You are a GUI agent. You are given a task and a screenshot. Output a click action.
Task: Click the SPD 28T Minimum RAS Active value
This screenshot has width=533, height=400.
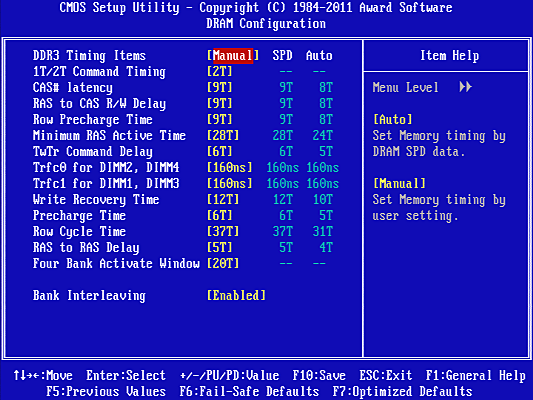click(x=282, y=136)
